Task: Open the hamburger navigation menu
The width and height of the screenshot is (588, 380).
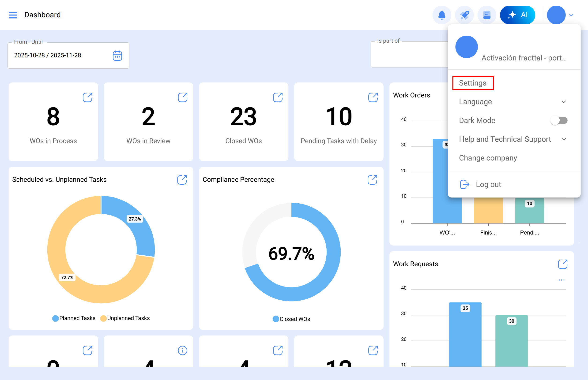Action: [13, 15]
